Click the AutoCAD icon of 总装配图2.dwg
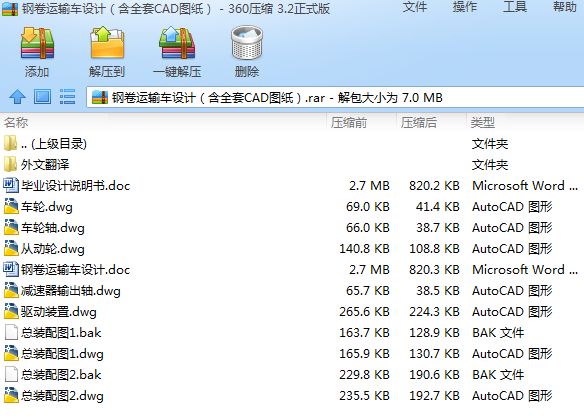 coord(11,395)
